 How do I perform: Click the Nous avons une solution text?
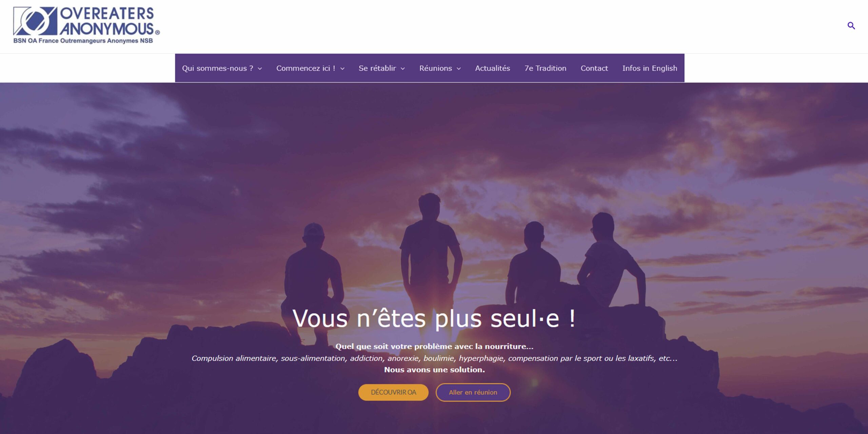(434, 370)
